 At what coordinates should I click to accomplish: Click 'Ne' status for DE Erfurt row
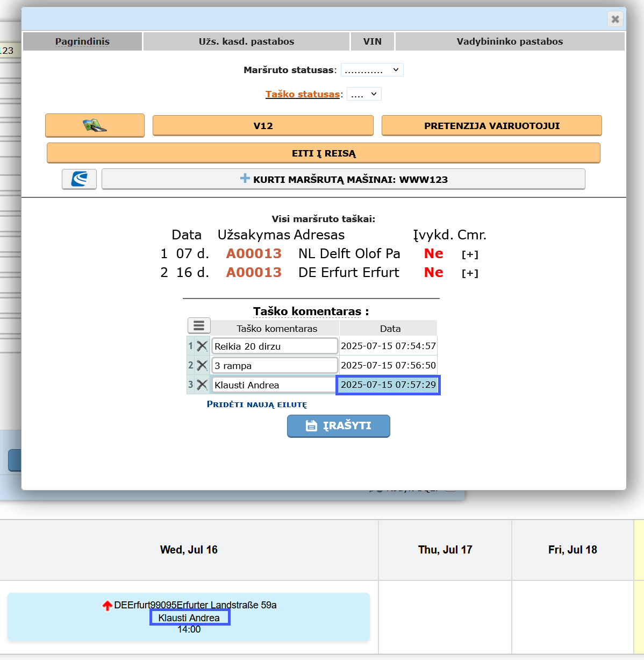click(433, 272)
